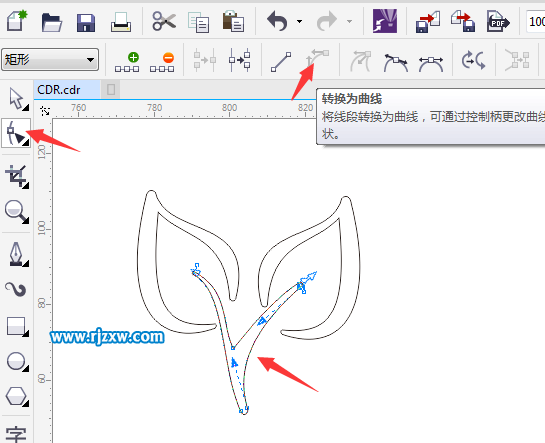Viewport: 545px width, 443px height.
Task: Click the Delete Nodes button
Action: [x=162, y=62]
